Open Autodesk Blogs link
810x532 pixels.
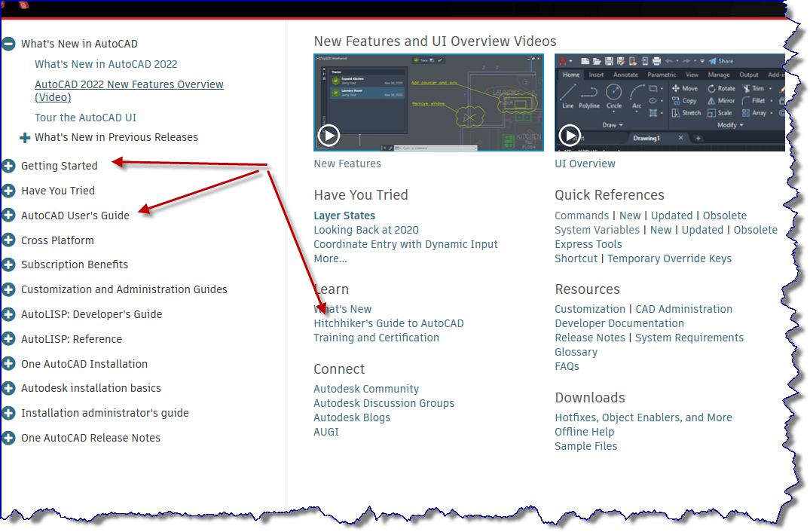click(352, 417)
